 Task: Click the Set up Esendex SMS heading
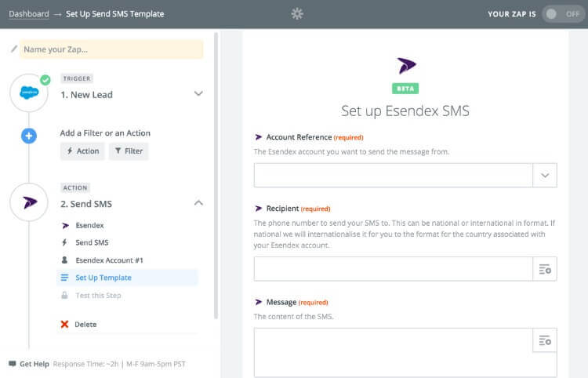tap(405, 111)
